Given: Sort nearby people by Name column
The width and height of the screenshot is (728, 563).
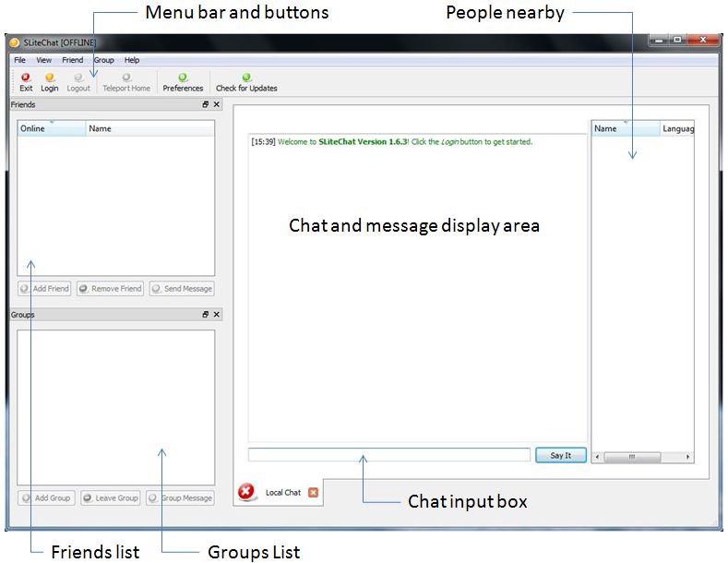Looking at the screenshot, I should (x=625, y=129).
